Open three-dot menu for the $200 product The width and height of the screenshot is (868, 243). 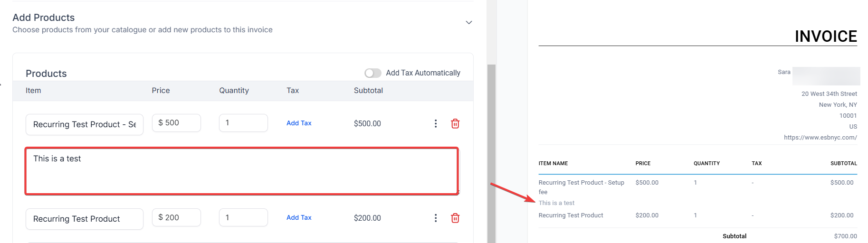tap(435, 218)
